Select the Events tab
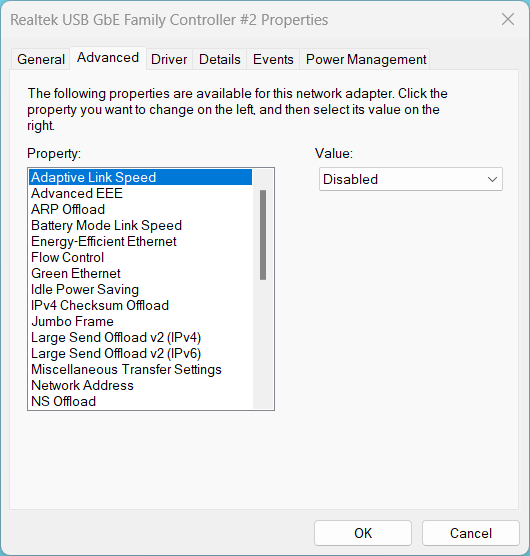Screen dimensions: 530x556 tap(273, 59)
